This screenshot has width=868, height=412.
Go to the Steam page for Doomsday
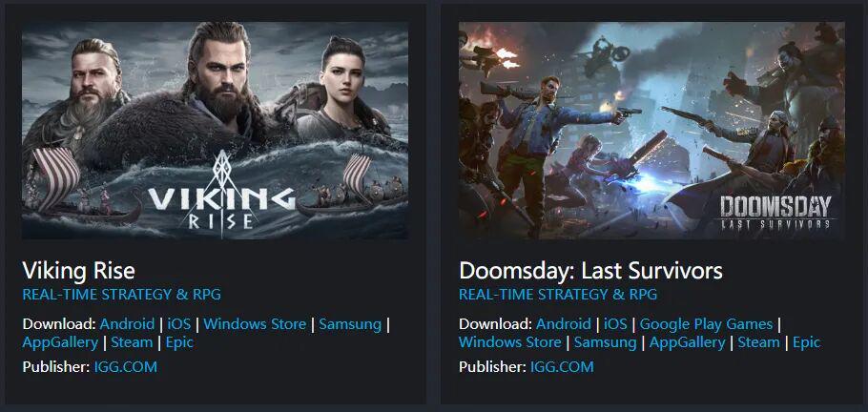coord(759,342)
